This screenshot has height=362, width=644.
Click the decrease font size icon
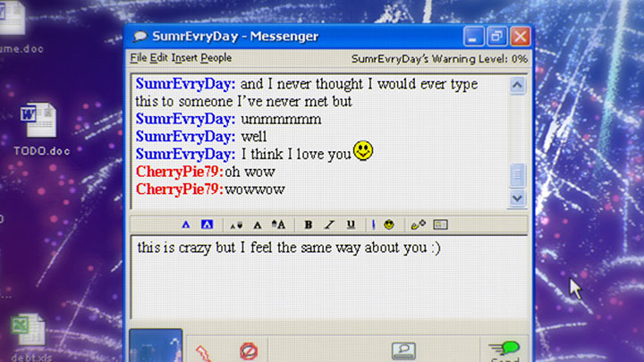236,224
